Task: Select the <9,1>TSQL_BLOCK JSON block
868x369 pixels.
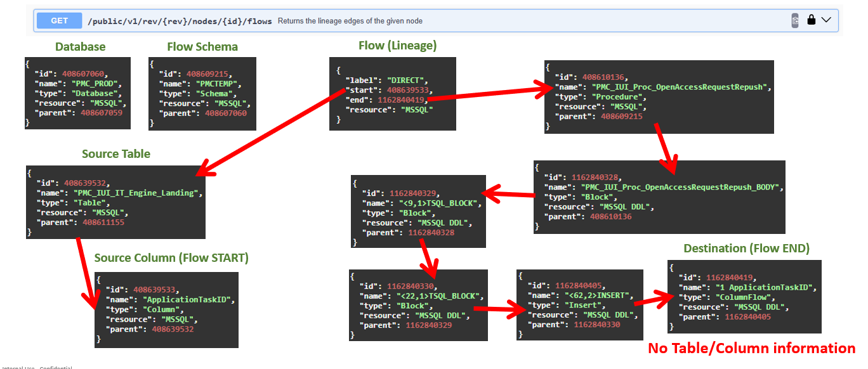Action: pos(418,211)
